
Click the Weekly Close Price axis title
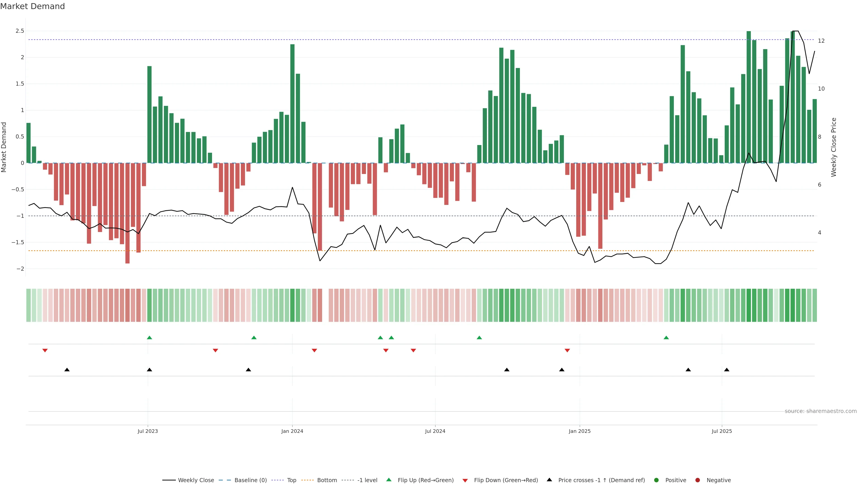pos(834,147)
